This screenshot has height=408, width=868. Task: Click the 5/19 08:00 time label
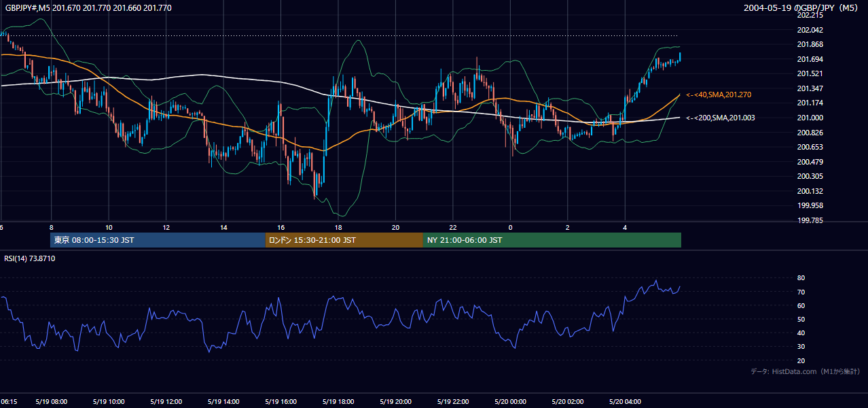tap(51, 402)
